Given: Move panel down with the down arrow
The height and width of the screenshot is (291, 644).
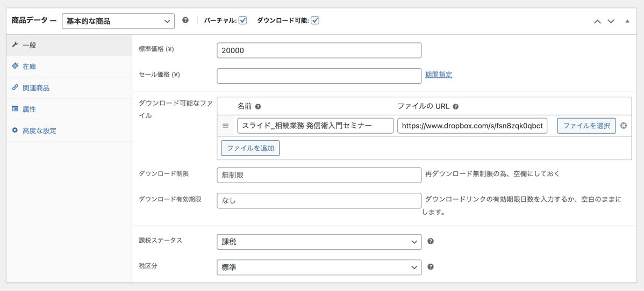Looking at the screenshot, I should click(611, 21).
